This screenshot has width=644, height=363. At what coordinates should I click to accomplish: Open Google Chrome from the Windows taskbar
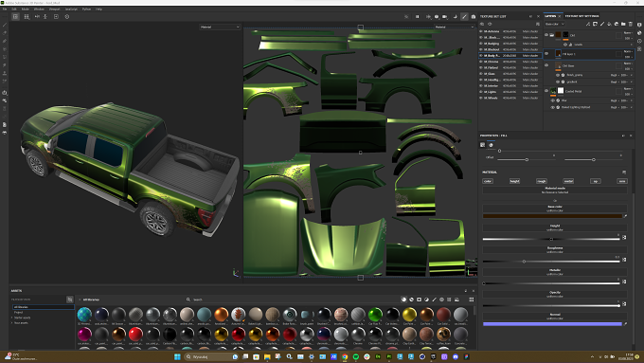pos(345,356)
